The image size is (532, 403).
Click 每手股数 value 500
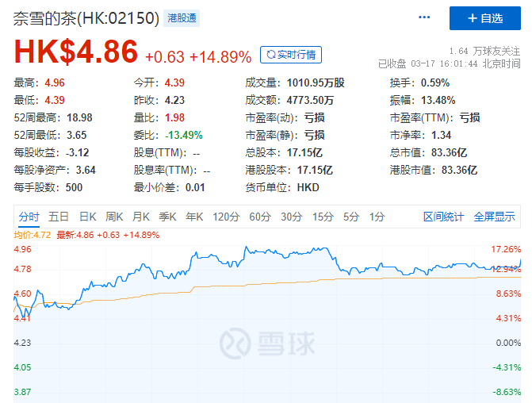tap(74, 187)
